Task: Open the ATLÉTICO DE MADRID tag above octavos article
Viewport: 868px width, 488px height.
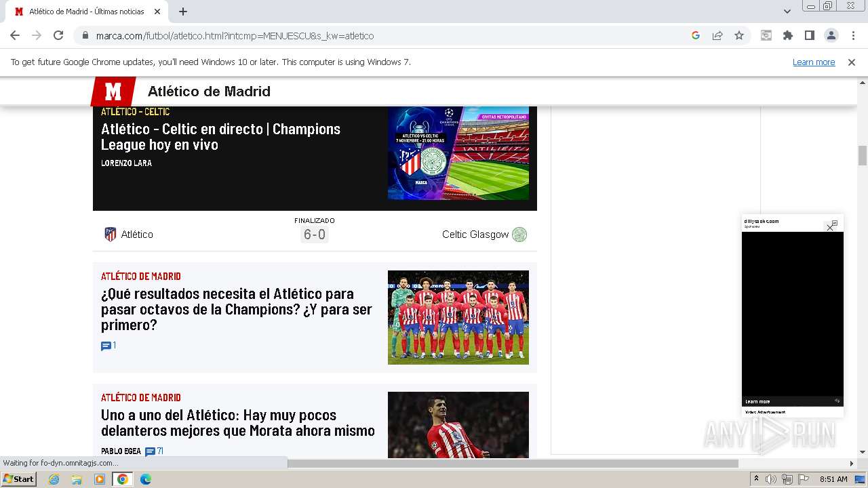Action: [141, 277]
